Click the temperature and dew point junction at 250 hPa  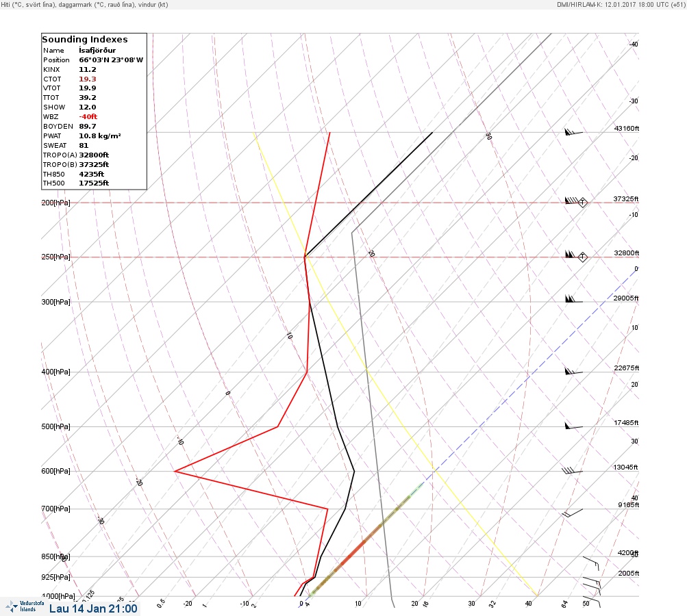(x=305, y=257)
